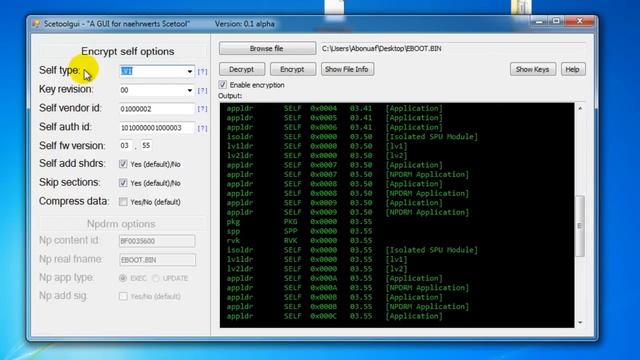Click the output scrollbar down arrow

(580, 322)
